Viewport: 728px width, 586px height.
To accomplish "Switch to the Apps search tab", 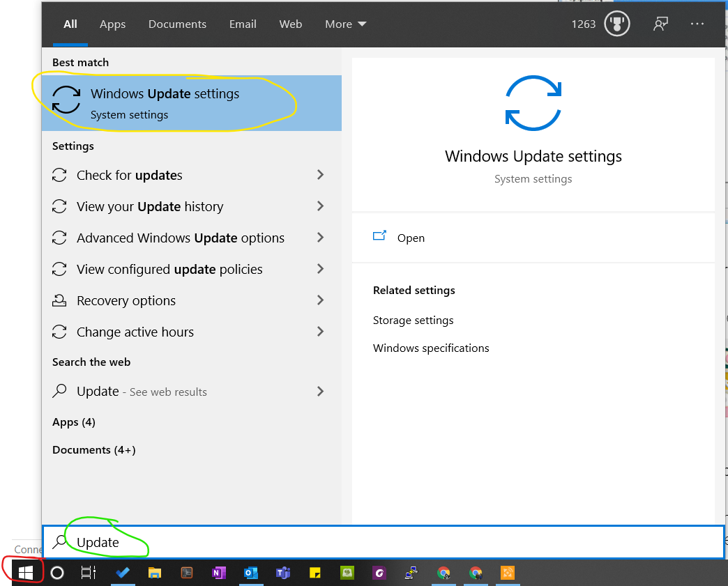I will click(x=112, y=24).
